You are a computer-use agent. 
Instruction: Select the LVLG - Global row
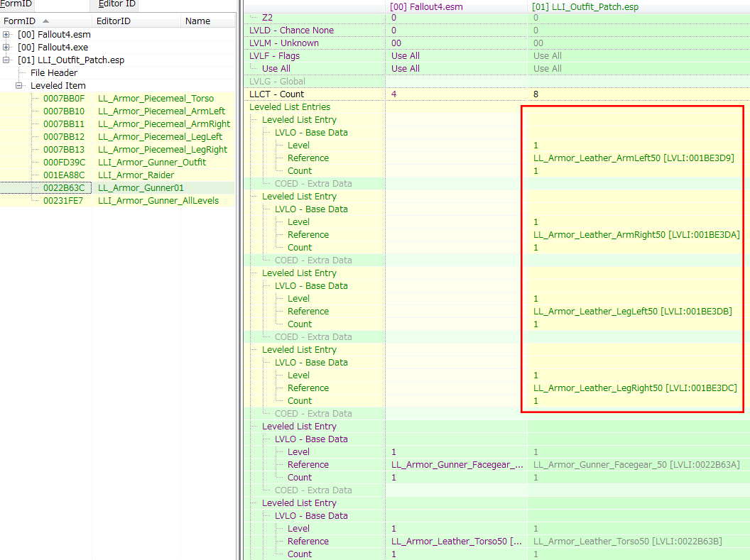click(x=277, y=81)
